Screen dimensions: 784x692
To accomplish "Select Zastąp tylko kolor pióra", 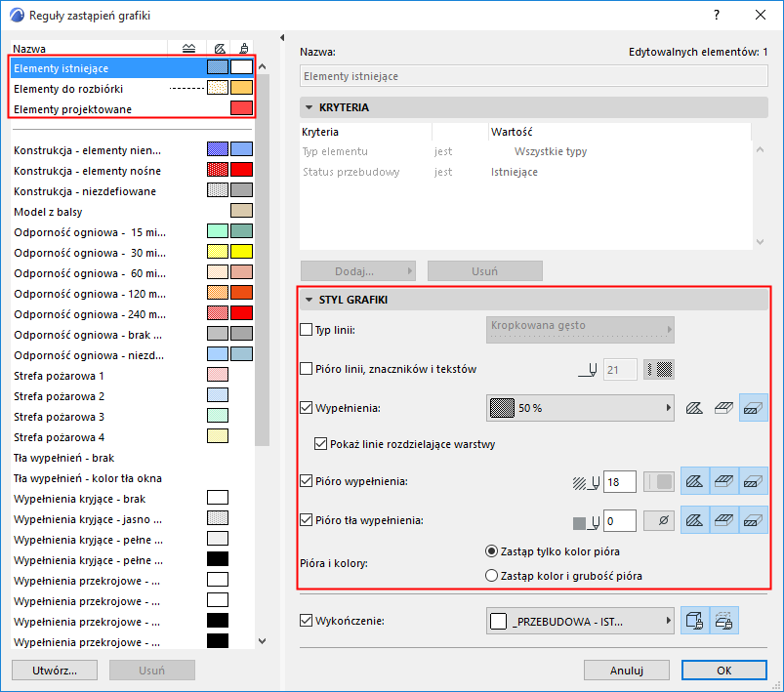I will click(491, 551).
